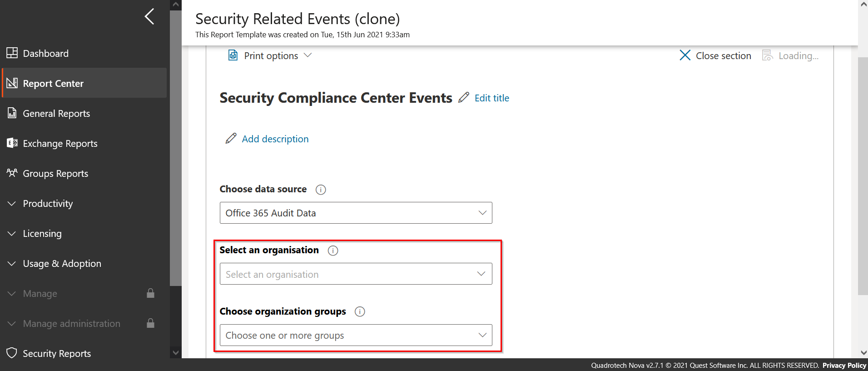The width and height of the screenshot is (868, 371).
Task: Open the Select an organisation dropdown
Action: [x=356, y=274]
